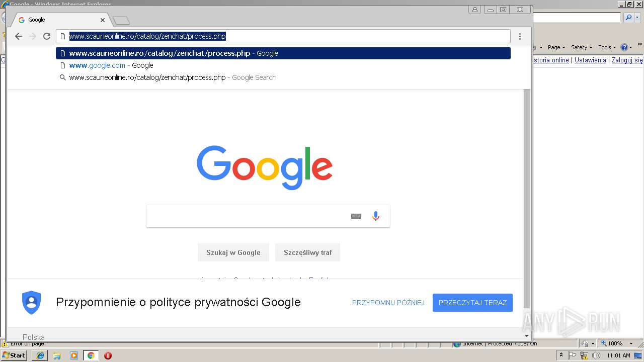Viewport: 644px width, 362px height.
Task: Click the red stop-sign taskbar icon
Action: [x=108, y=355]
